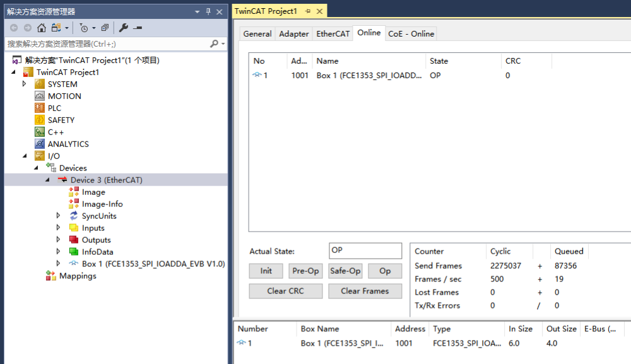Pin the Solution Explorer panel
Image resolution: width=631 pixels, height=364 pixels.
point(208,11)
